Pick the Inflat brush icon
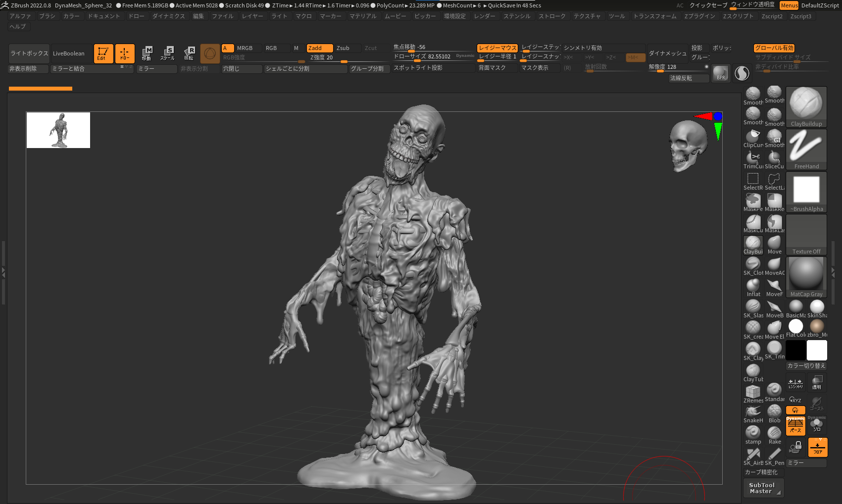Viewport: 842px width, 504px height. 753,286
